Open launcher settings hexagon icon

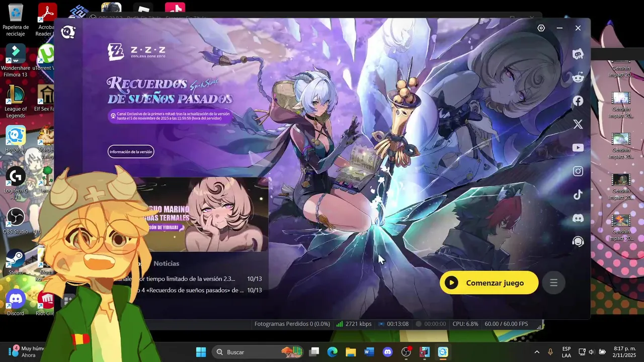(x=541, y=28)
